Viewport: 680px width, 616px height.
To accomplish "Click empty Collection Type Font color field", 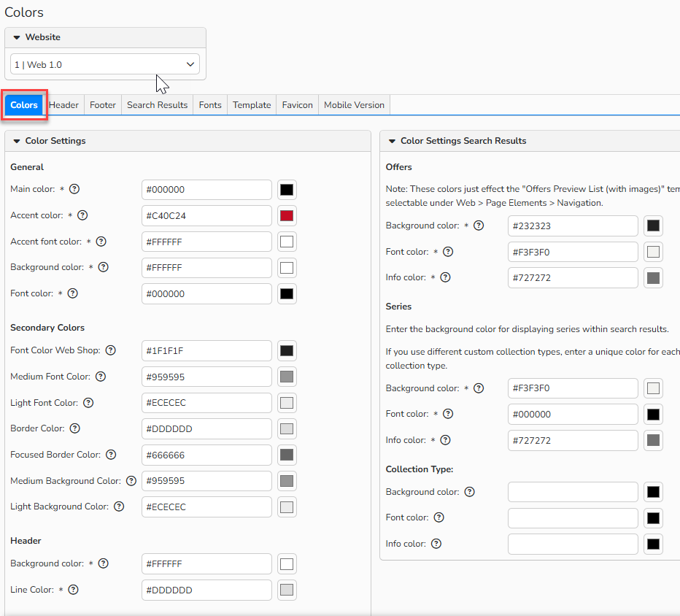I will (x=573, y=518).
